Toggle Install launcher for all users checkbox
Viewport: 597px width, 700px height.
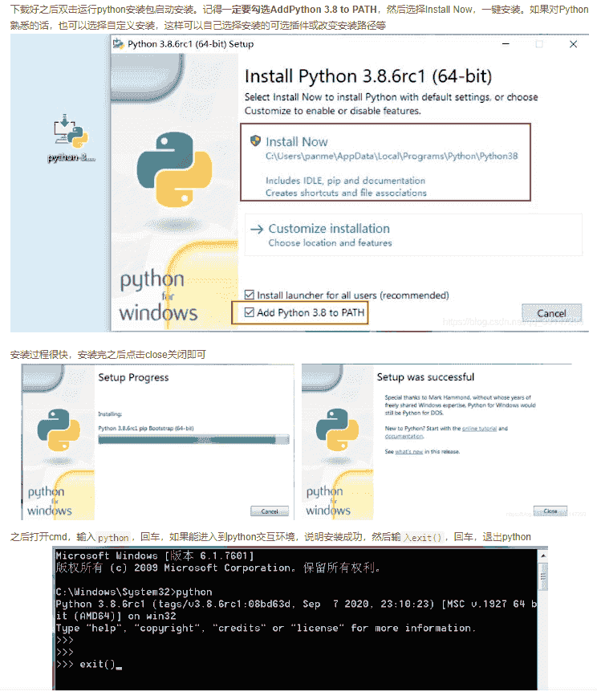(x=250, y=295)
